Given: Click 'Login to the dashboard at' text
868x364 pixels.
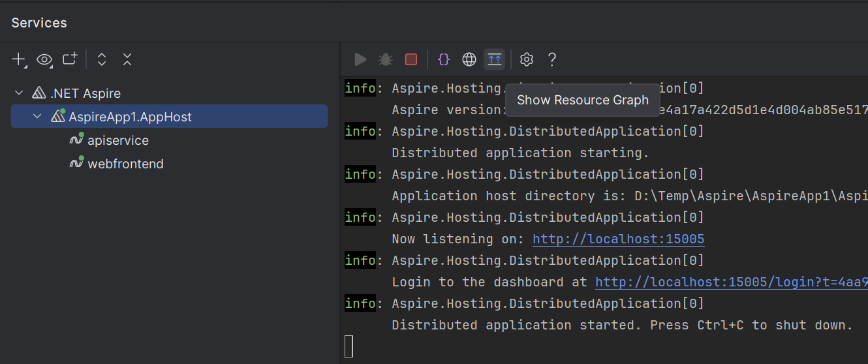Looking at the screenshot, I should tap(489, 282).
